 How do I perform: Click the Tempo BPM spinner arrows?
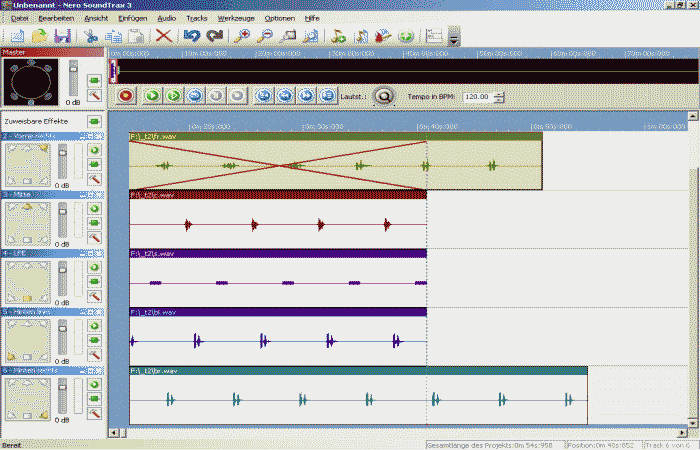click(x=499, y=97)
